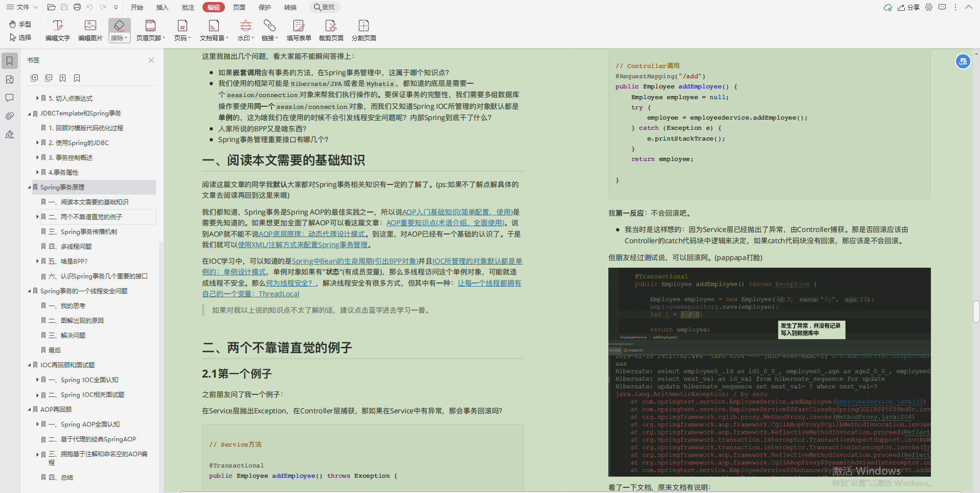The height and width of the screenshot is (493, 980).
Task: Open 'AOP入门基础知识' link in document
Action: tap(457, 212)
